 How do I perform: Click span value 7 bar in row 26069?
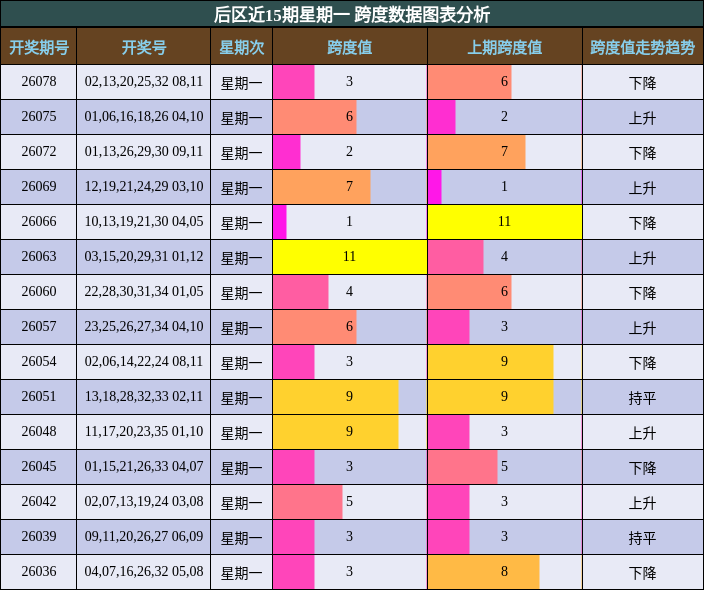[322, 187]
